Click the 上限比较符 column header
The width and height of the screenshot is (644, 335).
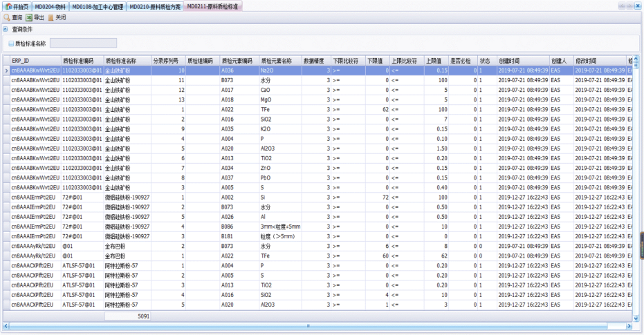coord(407,61)
